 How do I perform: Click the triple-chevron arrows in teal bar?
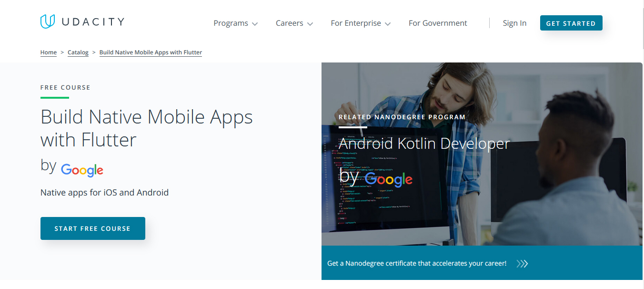(x=522, y=264)
